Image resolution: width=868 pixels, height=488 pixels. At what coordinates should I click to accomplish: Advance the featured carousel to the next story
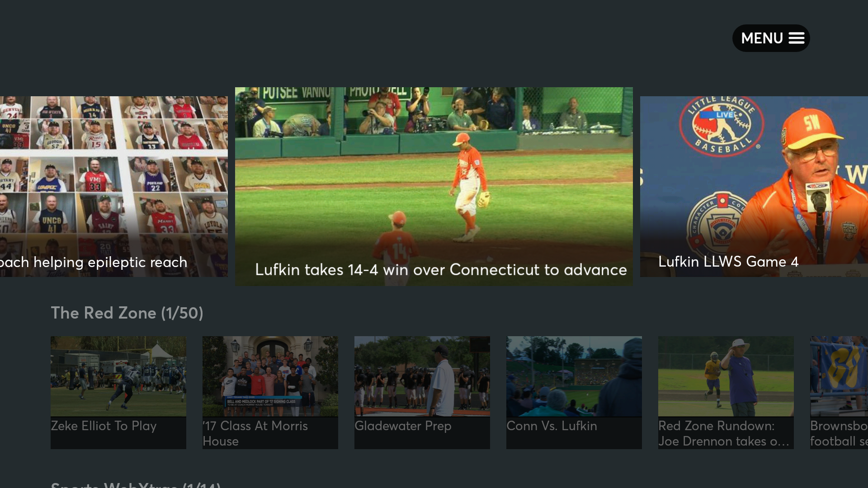tap(754, 185)
